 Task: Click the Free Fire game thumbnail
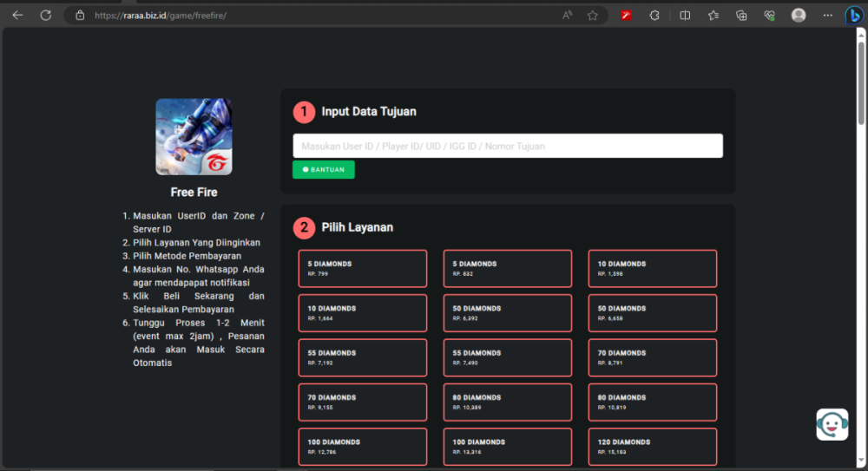[x=194, y=137]
